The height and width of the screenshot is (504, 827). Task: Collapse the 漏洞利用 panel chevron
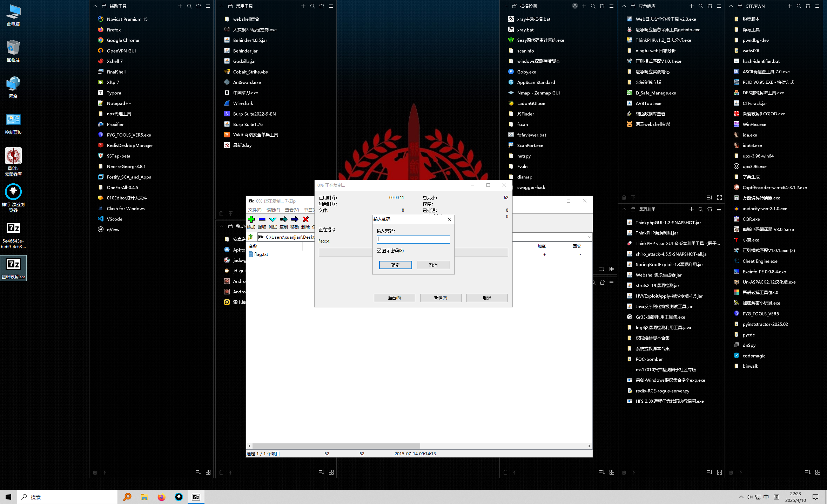click(624, 209)
